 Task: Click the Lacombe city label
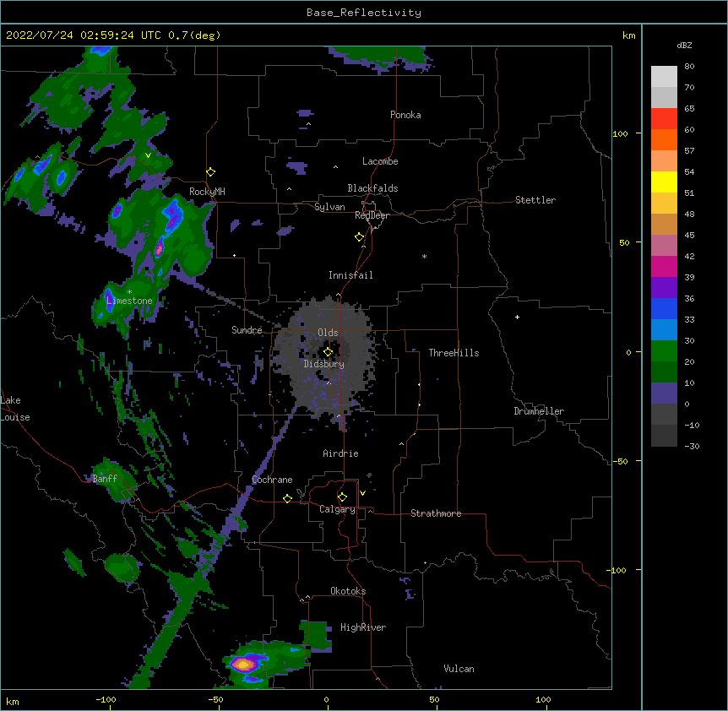click(380, 161)
